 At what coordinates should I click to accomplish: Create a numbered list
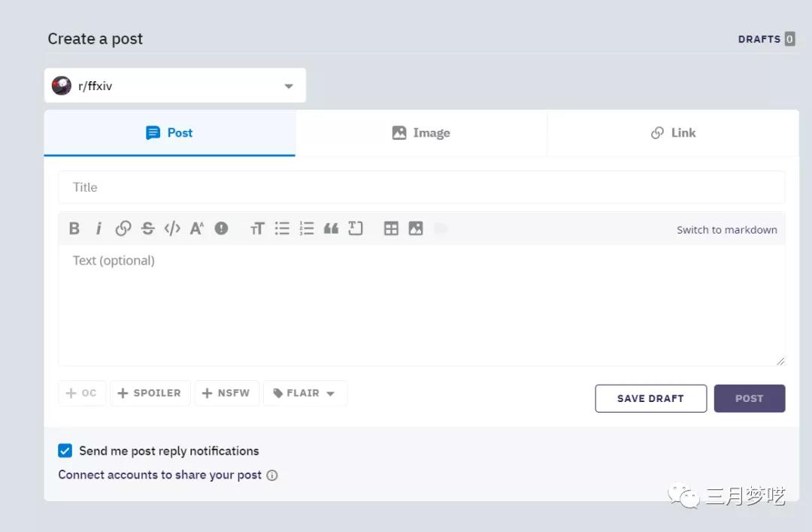point(306,228)
